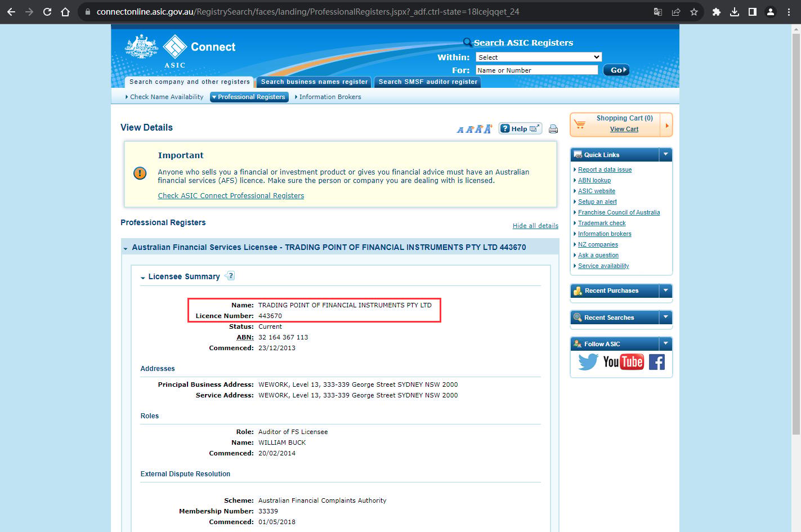Open ASIC Twitter page
The height and width of the screenshot is (532, 801).
click(588, 361)
